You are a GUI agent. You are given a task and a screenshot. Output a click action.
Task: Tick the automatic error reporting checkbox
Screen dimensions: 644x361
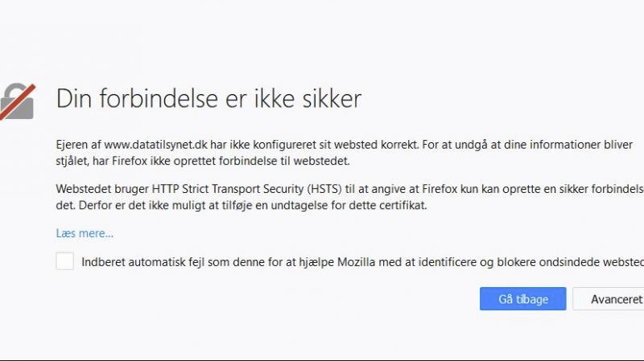click(x=65, y=261)
